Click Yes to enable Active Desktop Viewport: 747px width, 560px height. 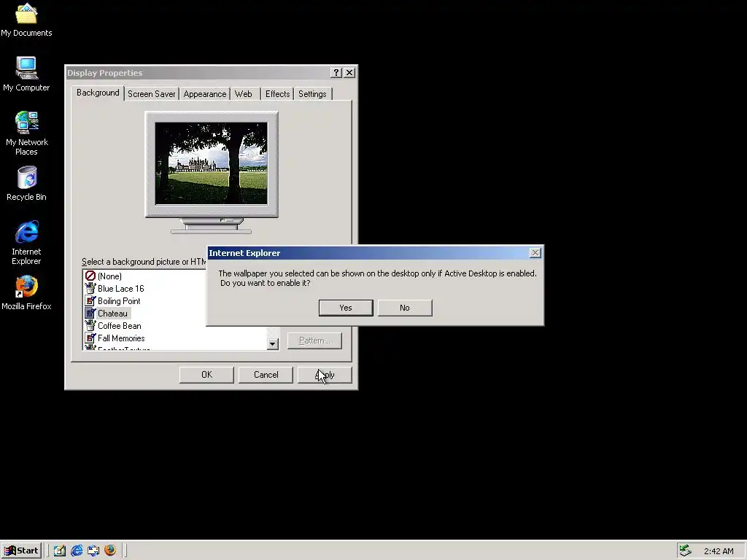click(x=346, y=308)
